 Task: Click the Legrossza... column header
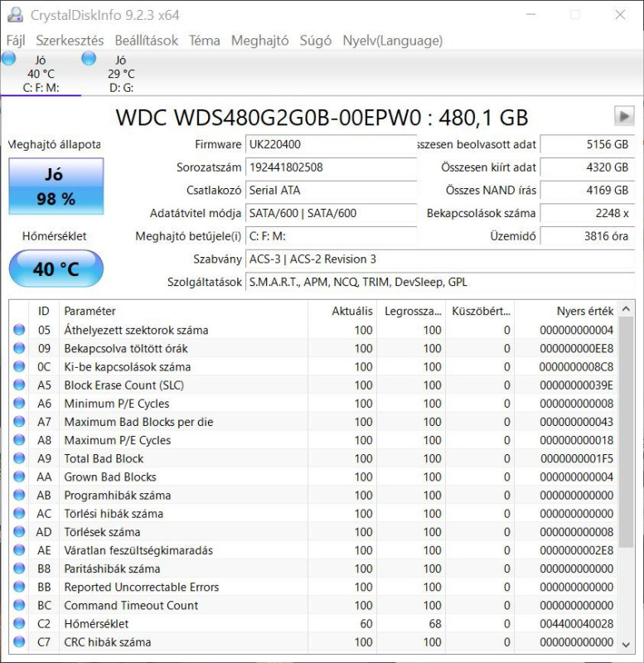(411, 311)
